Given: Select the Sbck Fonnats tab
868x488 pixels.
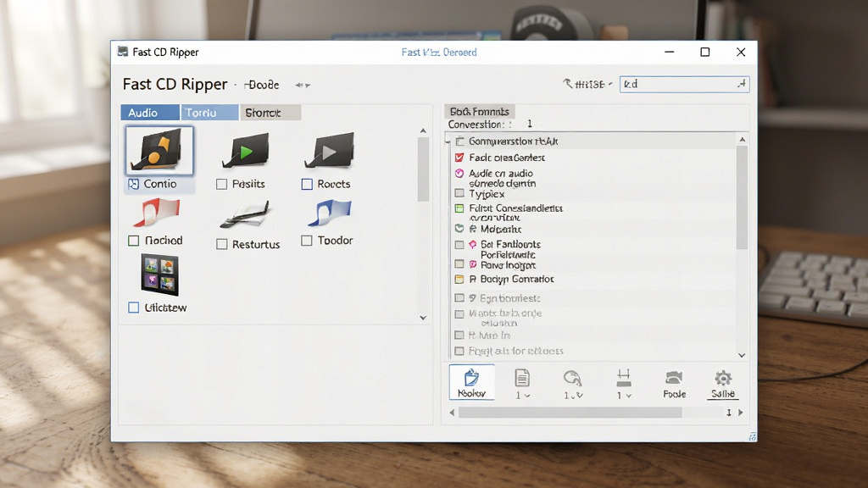Looking at the screenshot, I should (x=480, y=111).
